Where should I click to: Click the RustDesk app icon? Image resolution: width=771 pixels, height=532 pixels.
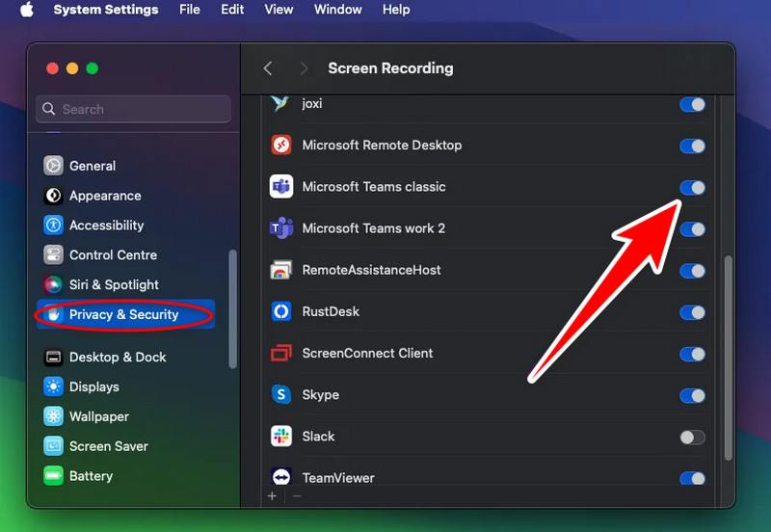click(281, 311)
